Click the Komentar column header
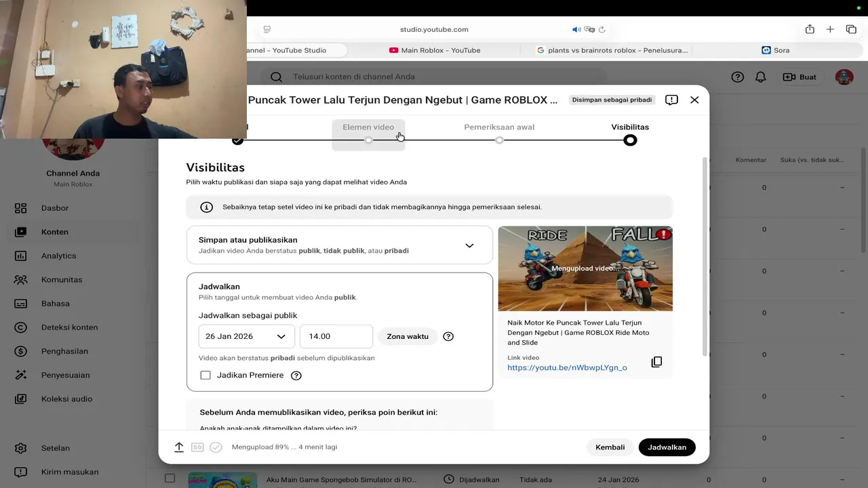This screenshot has height=488, width=868. tap(751, 160)
